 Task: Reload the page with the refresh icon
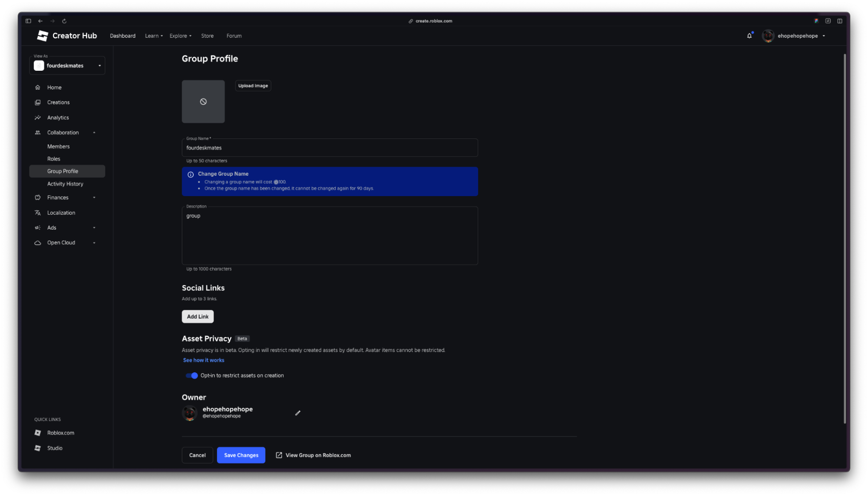(x=64, y=21)
